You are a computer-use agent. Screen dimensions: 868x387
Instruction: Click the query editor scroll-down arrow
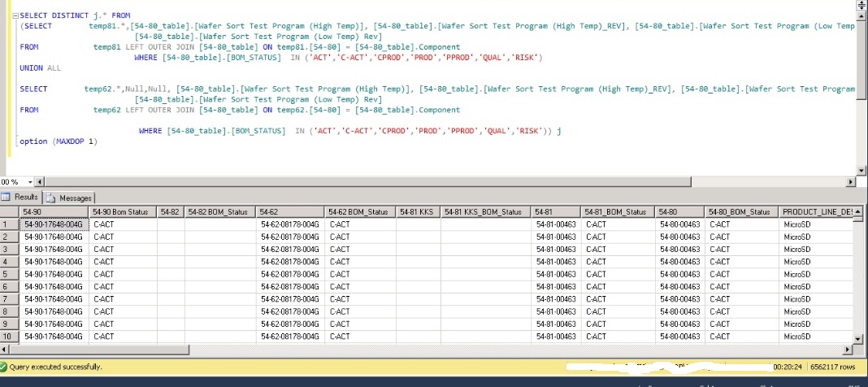coord(861,171)
